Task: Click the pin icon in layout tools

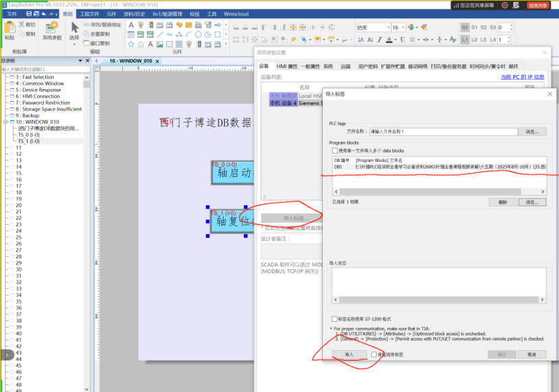Action: pos(293,40)
